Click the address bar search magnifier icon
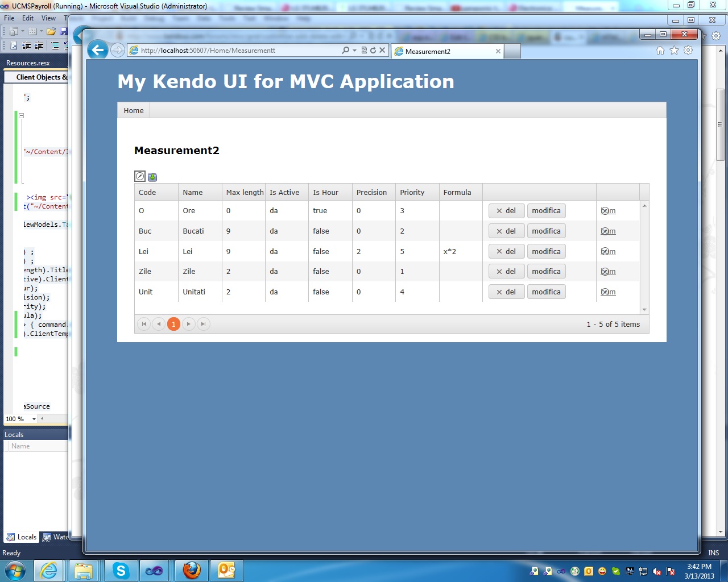 coord(345,51)
